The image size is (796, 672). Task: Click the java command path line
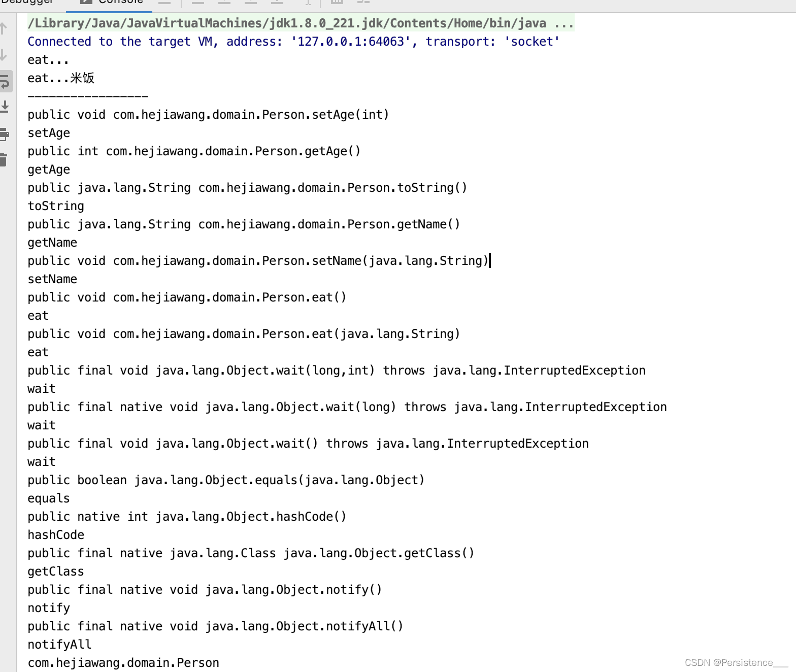coord(301,23)
